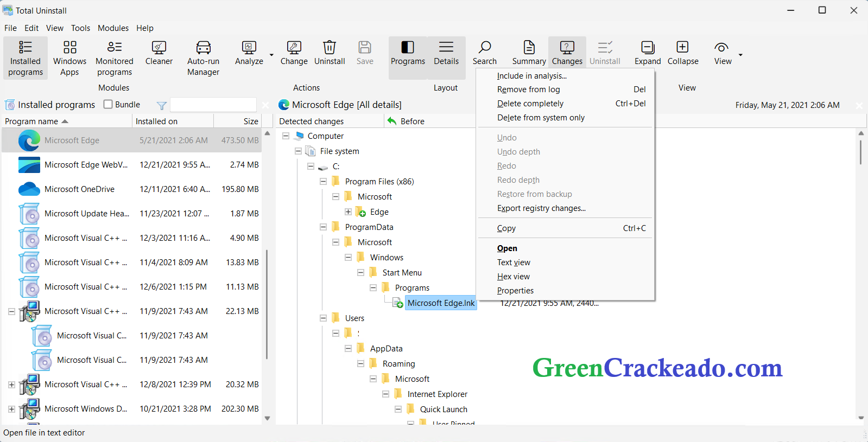
Task: Expand the Microsoft Windows D... group
Action: pos(11,409)
